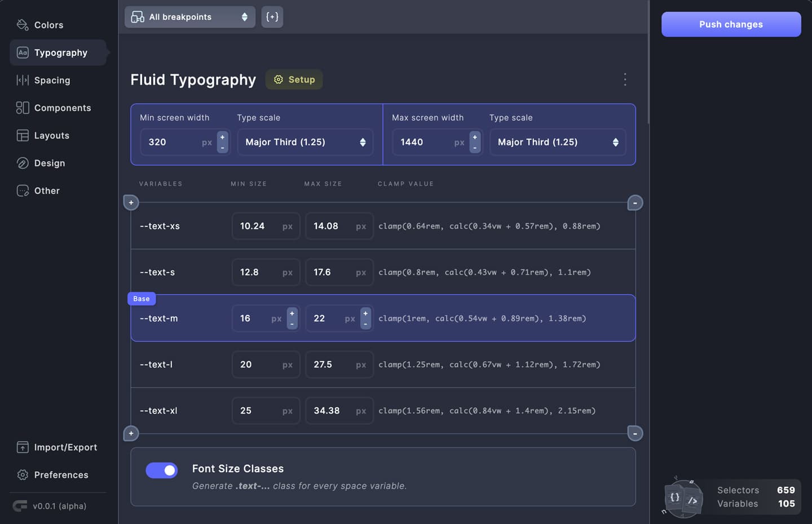Expand the max Type scale dropdown
This screenshot has height=524, width=812.
pyautogui.click(x=557, y=142)
